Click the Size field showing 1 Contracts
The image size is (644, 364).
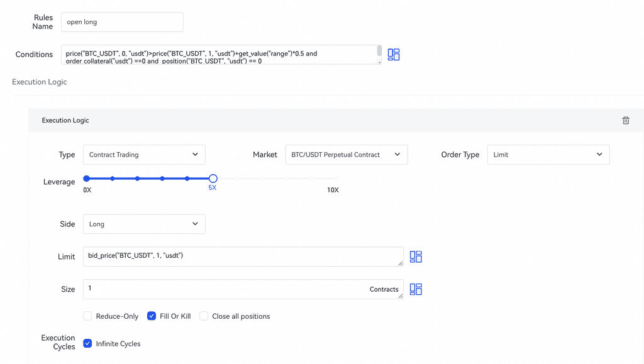(226, 289)
